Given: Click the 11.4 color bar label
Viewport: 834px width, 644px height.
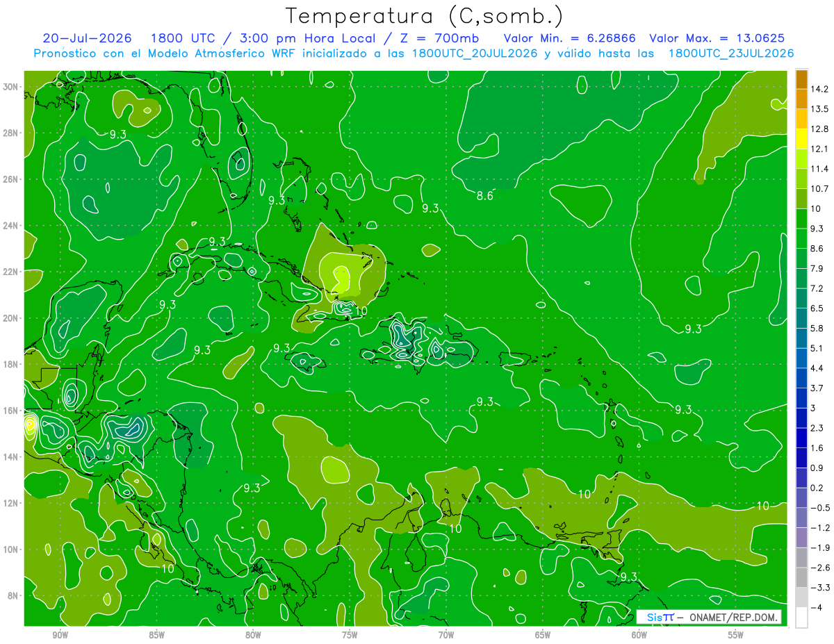Looking at the screenshot, I should pyautogui.click(x=820, y=169).
